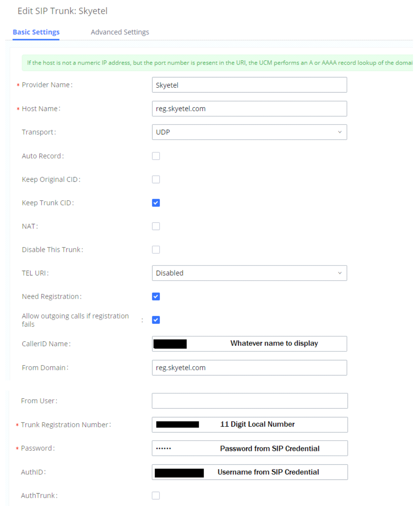This screenshot has width=420, height=506.
Task: Enable the AuthTrunk checkbox
Action: click(x=156, y=496)
